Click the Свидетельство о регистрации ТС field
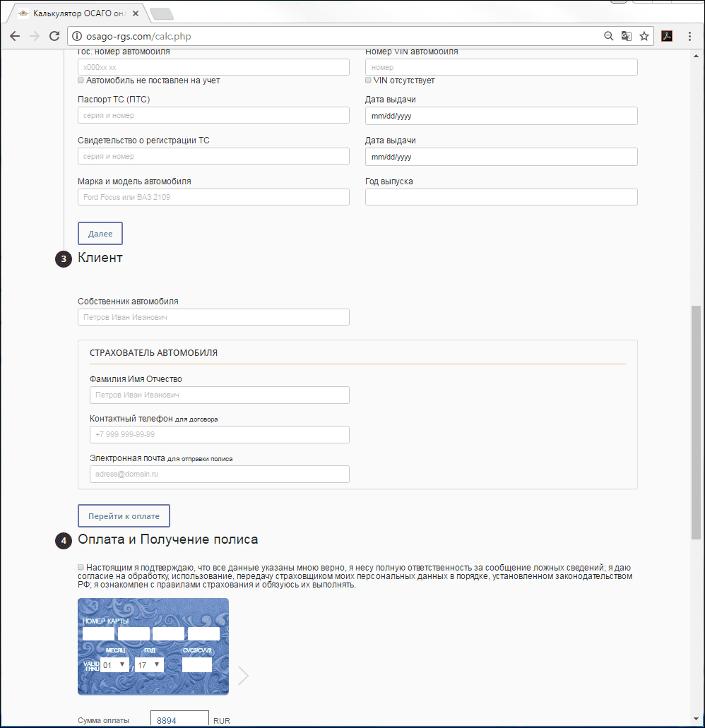The image size is (705, 728). [213, 156]
